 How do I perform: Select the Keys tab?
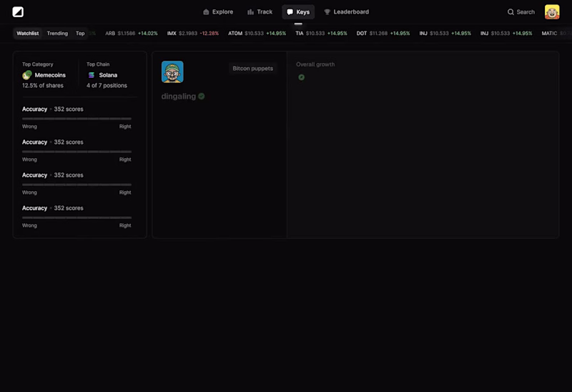click(x=298, y=12)
